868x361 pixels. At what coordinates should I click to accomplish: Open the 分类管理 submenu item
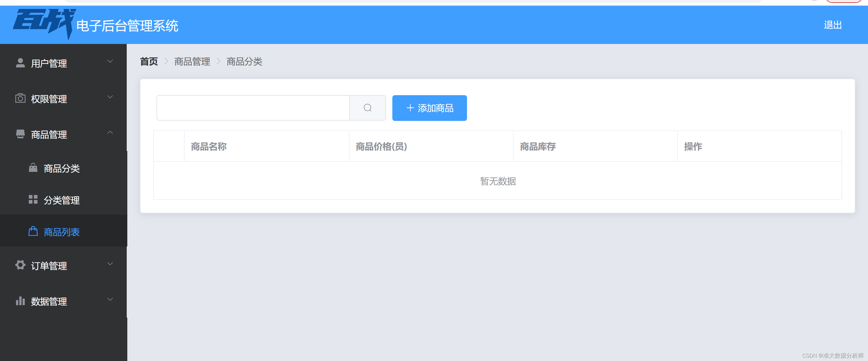pos(62,200)
